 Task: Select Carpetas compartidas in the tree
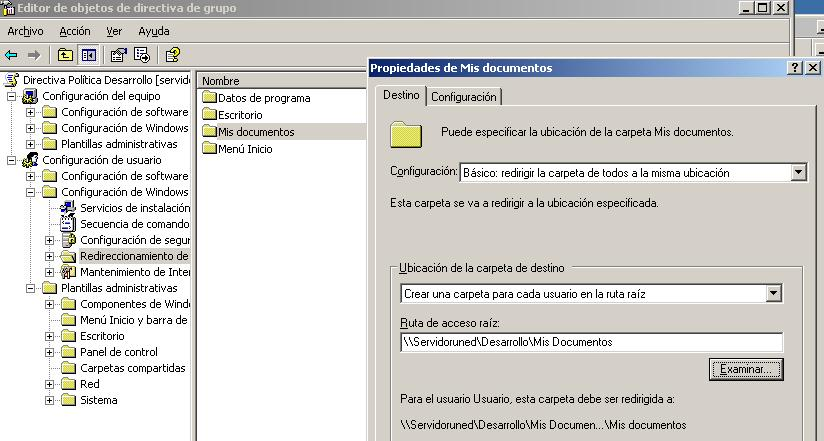point(132,368)
